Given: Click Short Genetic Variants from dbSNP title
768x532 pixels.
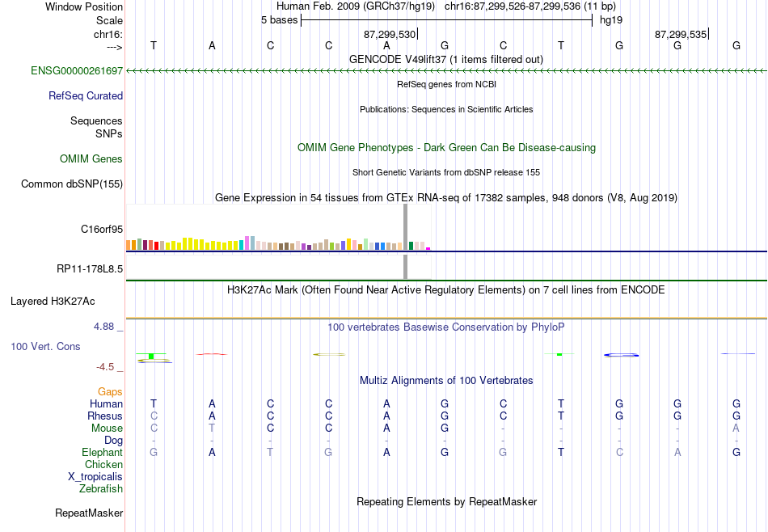Looking at the screenshot, I should pos(446,172).
